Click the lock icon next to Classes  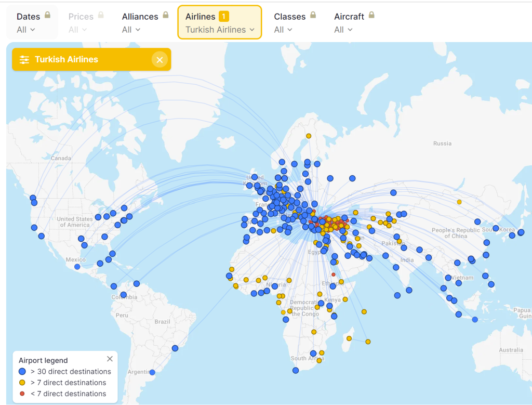[313, 15]
